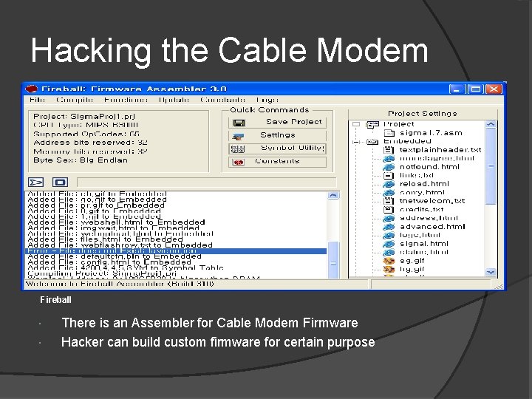Open Settings from Quick Commands
This screenshot has width=532, height=399.
click(277, 135)
